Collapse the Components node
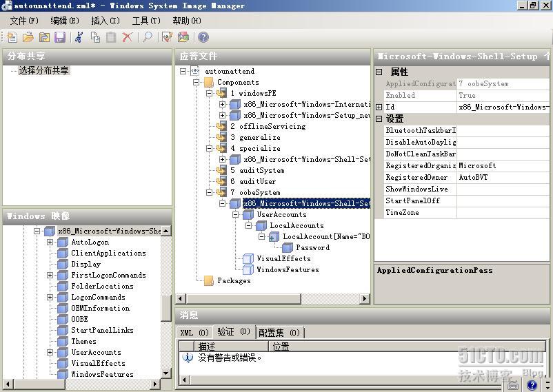This screenshot has width=553, height=392. coord(196,82)
